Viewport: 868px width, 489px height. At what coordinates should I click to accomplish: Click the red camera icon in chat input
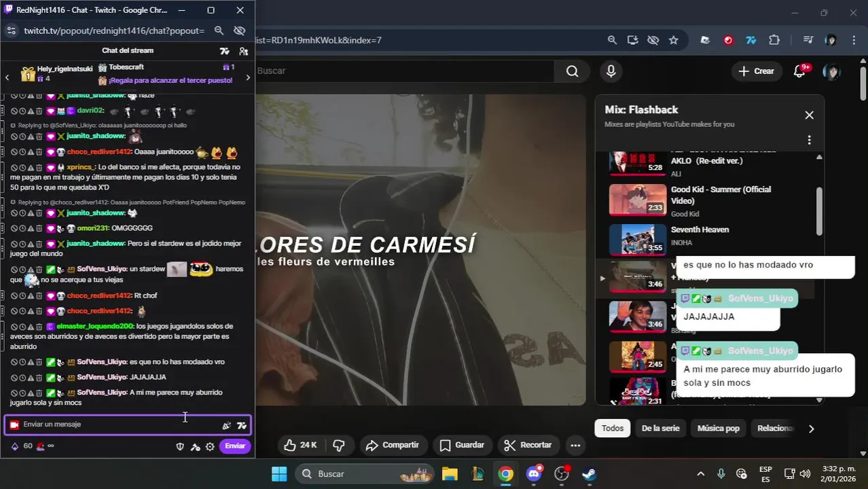tap(14, 425)
